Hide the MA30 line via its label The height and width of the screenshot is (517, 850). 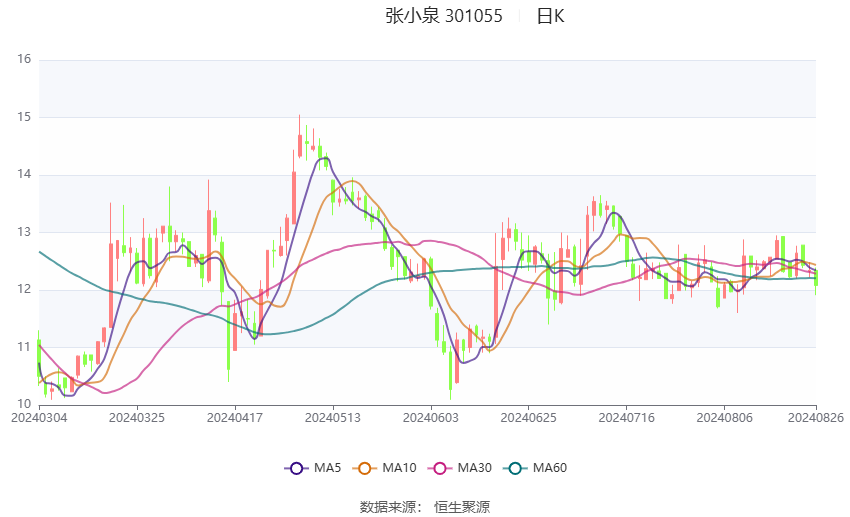pyautogui.click(x=474, y=468)
